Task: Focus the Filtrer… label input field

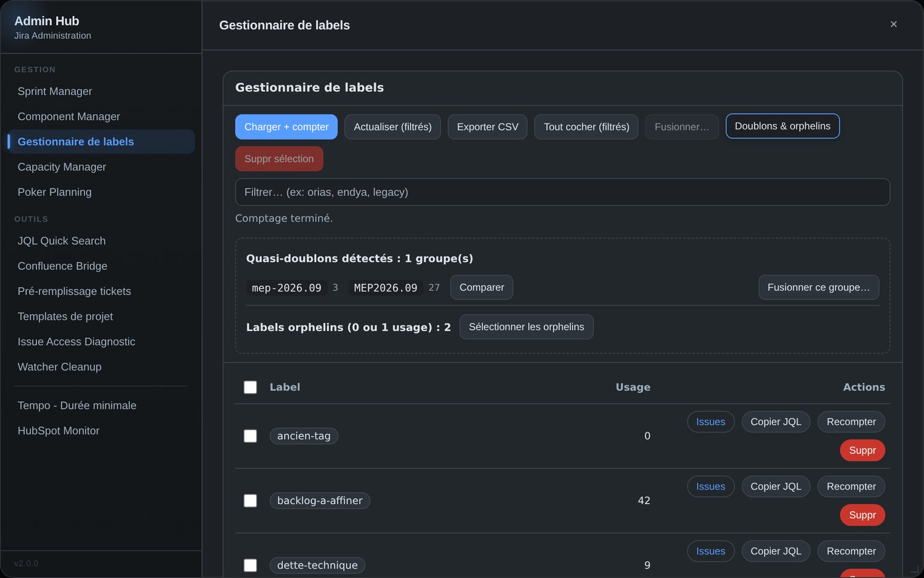Action: [x=562, y=192]
